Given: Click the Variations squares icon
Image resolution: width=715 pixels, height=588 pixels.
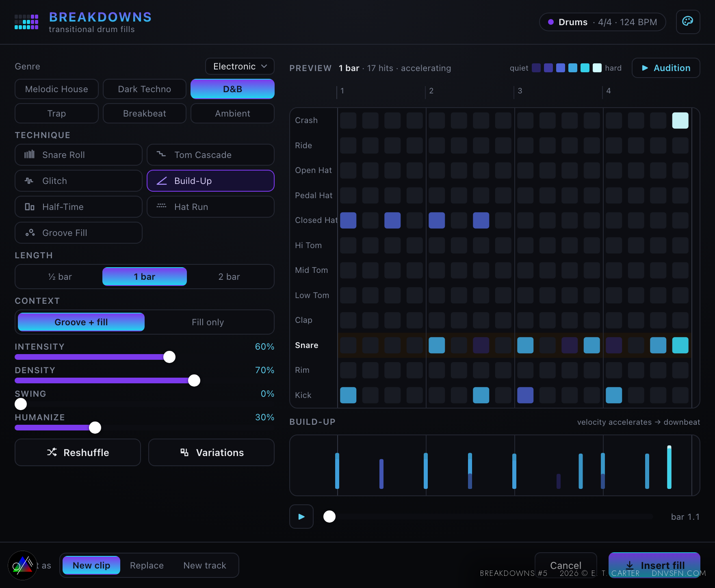Looking at the screenshot, I should (x=184, y=452).
